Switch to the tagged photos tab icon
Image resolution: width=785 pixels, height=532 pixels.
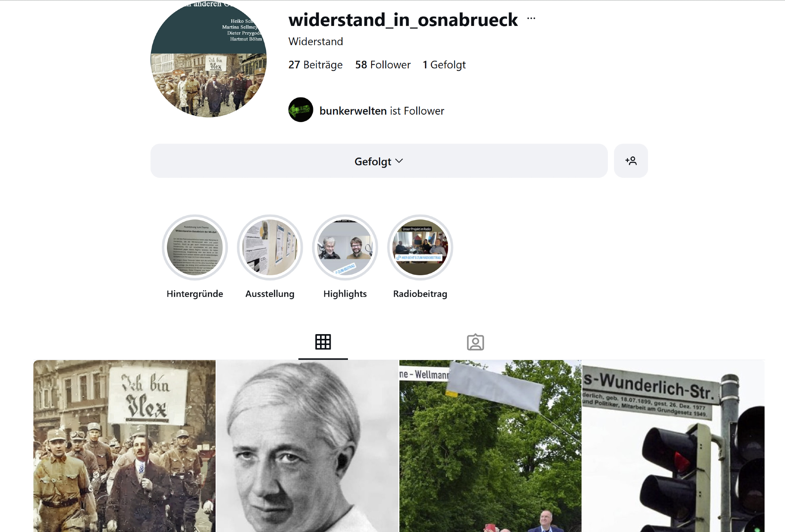click(475, 342)
